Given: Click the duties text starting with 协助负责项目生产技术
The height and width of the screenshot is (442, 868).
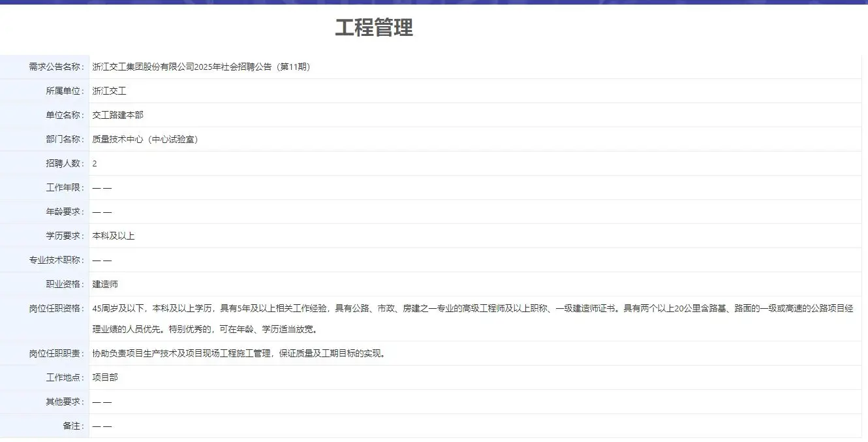Looking at the screenshot, I should click(239, 353).
